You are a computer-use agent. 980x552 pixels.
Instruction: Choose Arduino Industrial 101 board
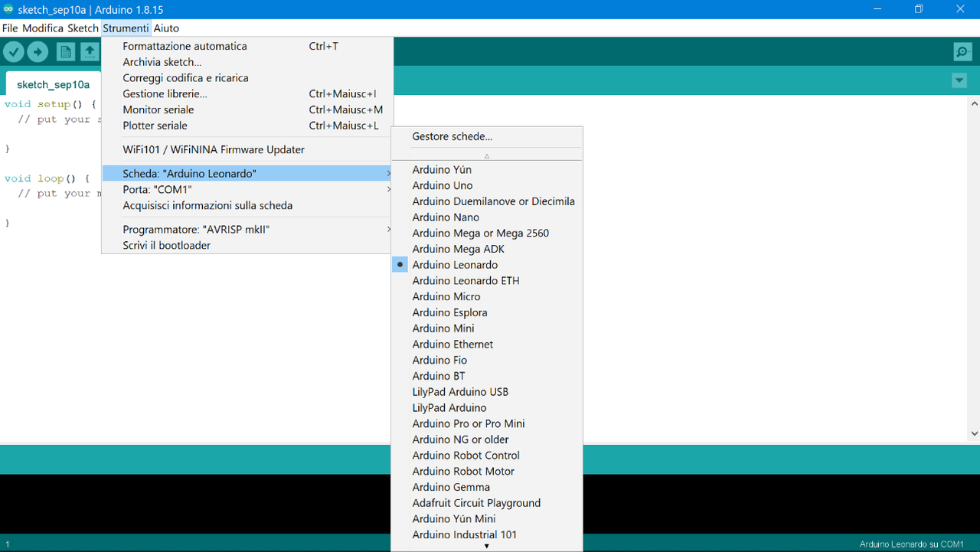(487, 534)
